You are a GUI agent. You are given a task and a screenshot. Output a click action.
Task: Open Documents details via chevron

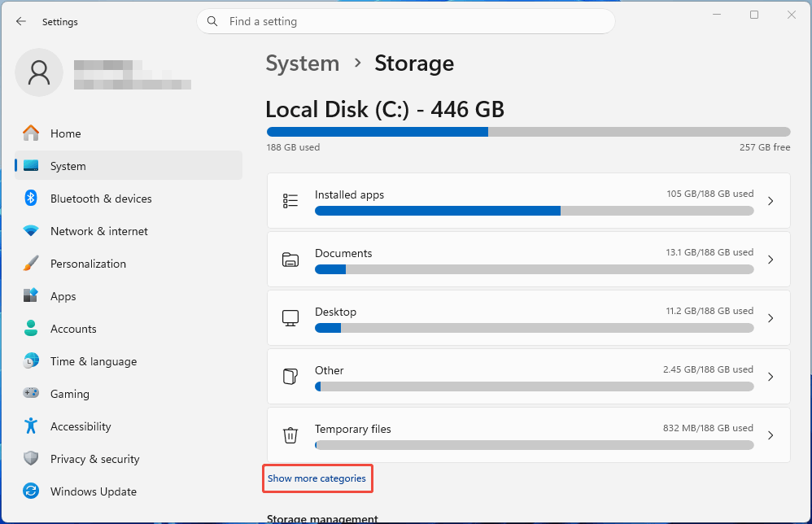771,260
